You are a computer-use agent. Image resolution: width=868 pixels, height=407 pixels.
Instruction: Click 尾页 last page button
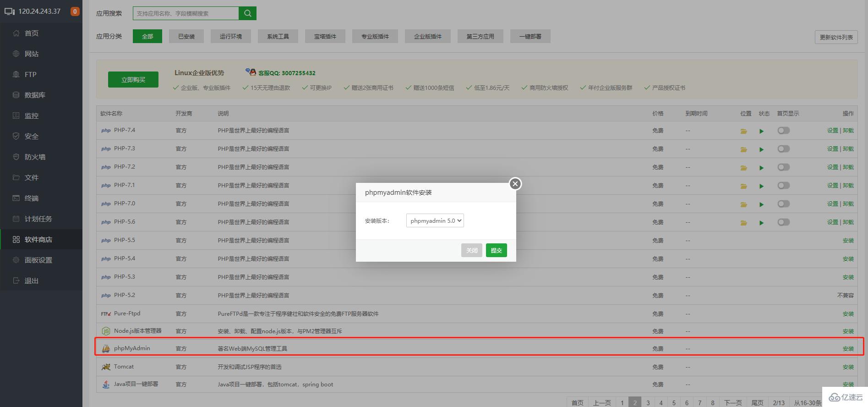[x=758, y=403]
